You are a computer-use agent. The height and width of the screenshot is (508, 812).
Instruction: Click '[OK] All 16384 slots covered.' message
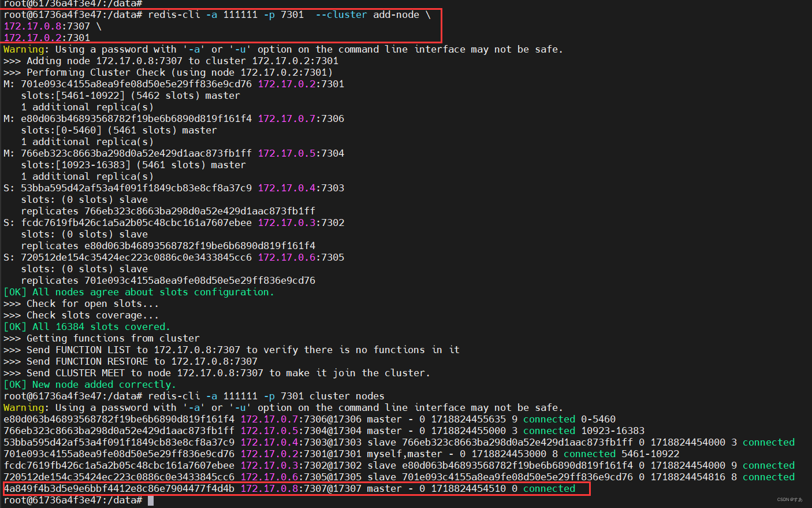[x=87, y=327]
